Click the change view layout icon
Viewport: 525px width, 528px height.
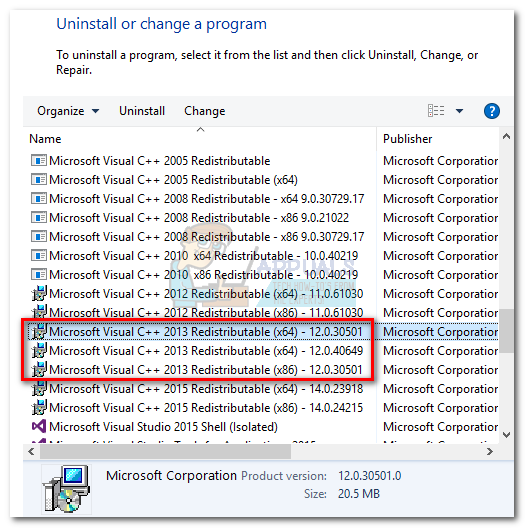436,110
